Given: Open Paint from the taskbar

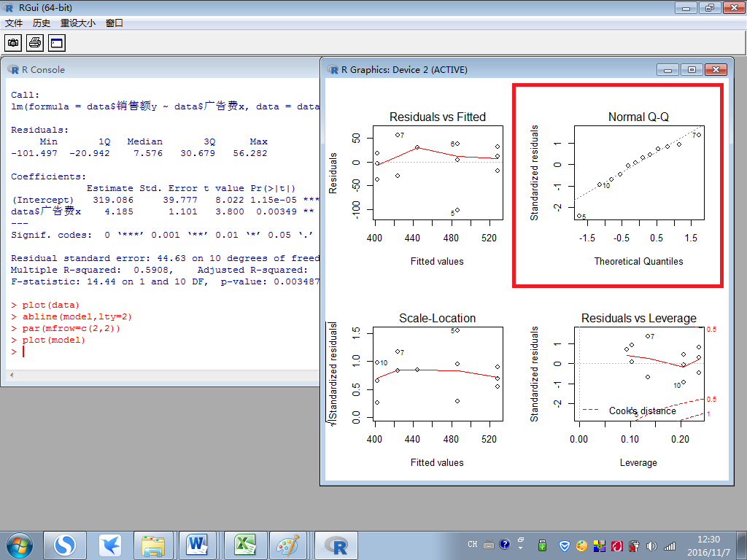Looking at the screenshot, I should click(289, 545).
